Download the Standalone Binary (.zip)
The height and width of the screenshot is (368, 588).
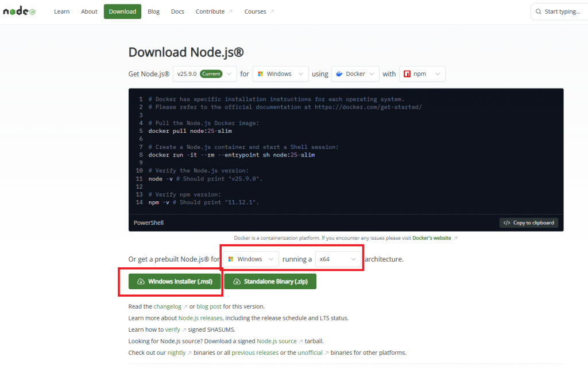270,281
